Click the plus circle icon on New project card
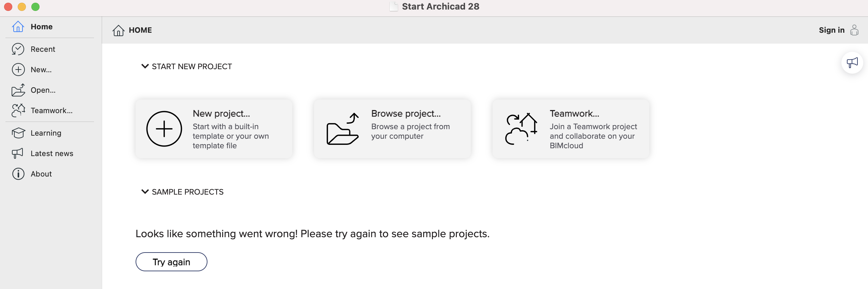The width and height of the screenshot is (868, 289). coord(164,129)
